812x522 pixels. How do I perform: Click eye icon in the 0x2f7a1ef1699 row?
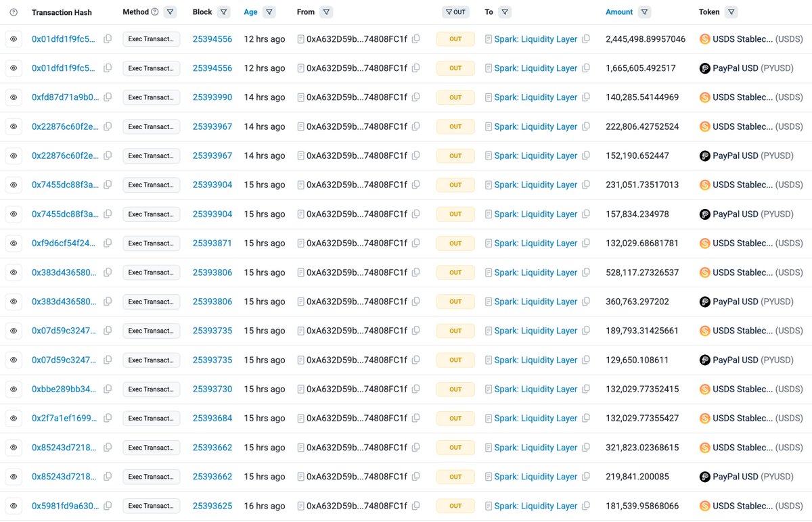tap(14, 419)
